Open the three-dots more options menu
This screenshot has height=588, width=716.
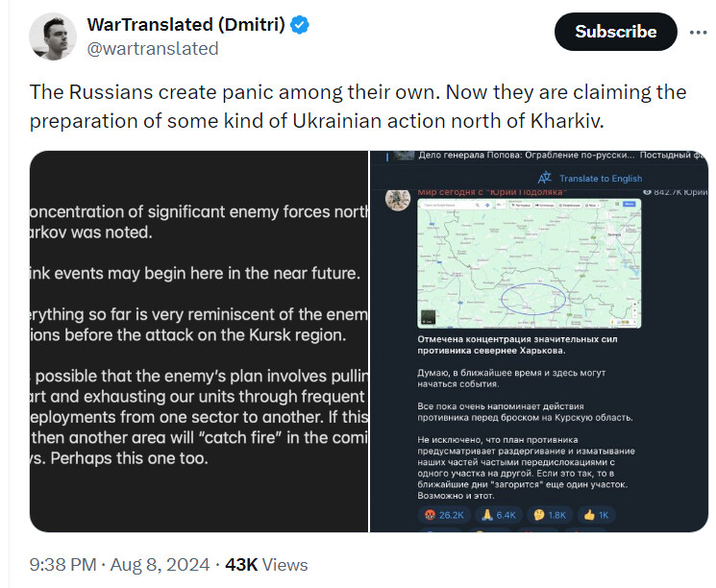(x=698, y=31)
